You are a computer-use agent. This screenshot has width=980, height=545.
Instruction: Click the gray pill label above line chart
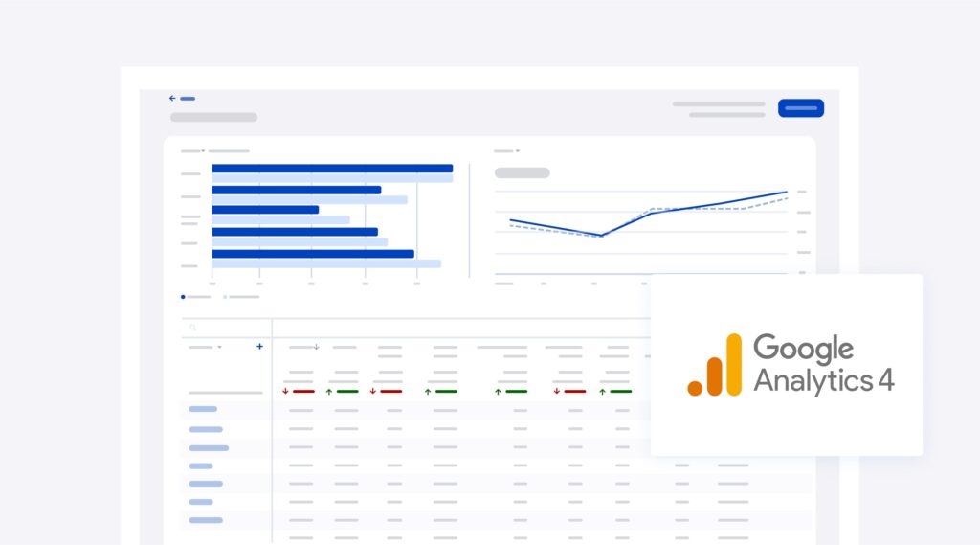522,173
